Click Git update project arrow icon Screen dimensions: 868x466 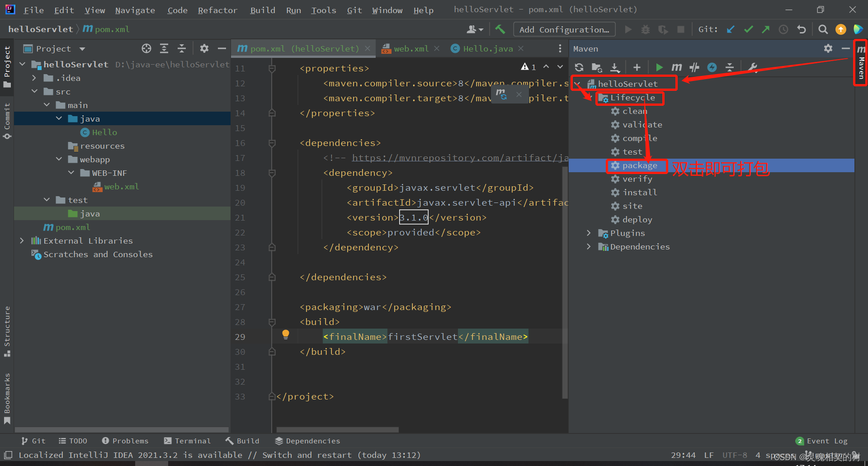[731, 29]
